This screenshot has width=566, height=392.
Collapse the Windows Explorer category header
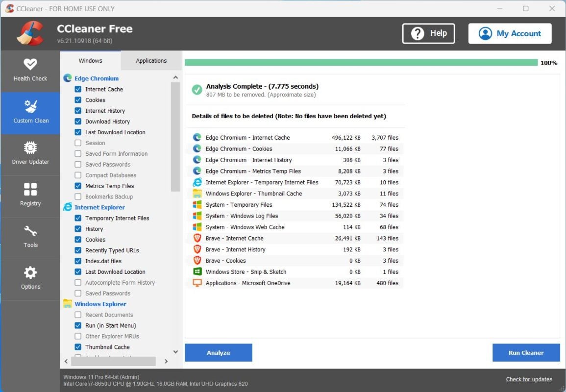click(x=100, y=304)
